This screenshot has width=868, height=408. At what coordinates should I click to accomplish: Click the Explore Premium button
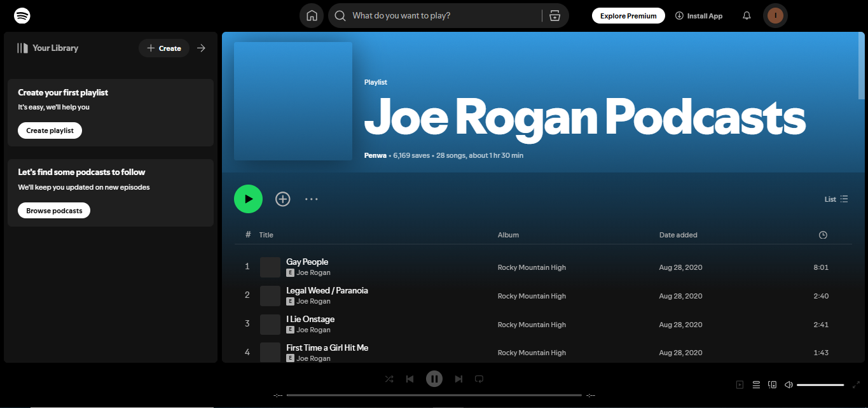(x=628, y=15)
